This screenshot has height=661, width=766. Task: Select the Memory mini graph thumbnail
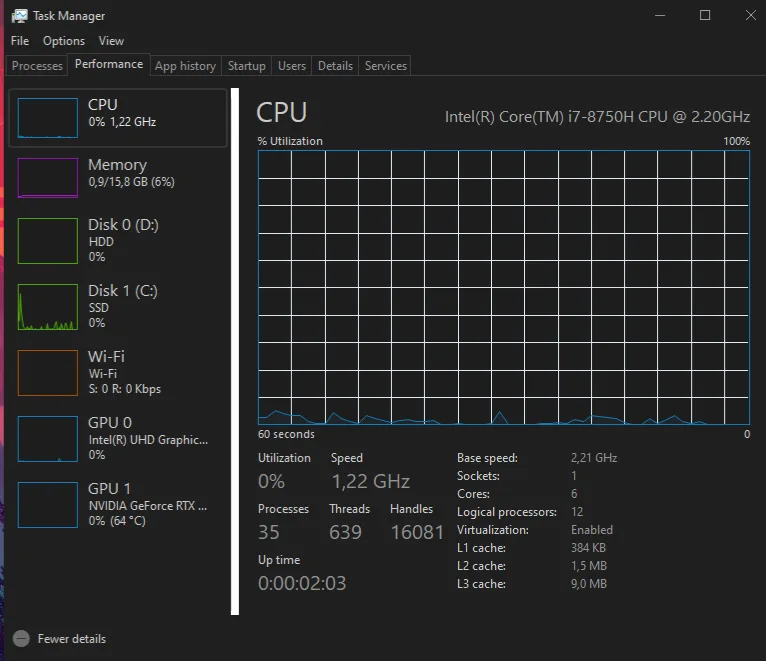coord(48,177)
